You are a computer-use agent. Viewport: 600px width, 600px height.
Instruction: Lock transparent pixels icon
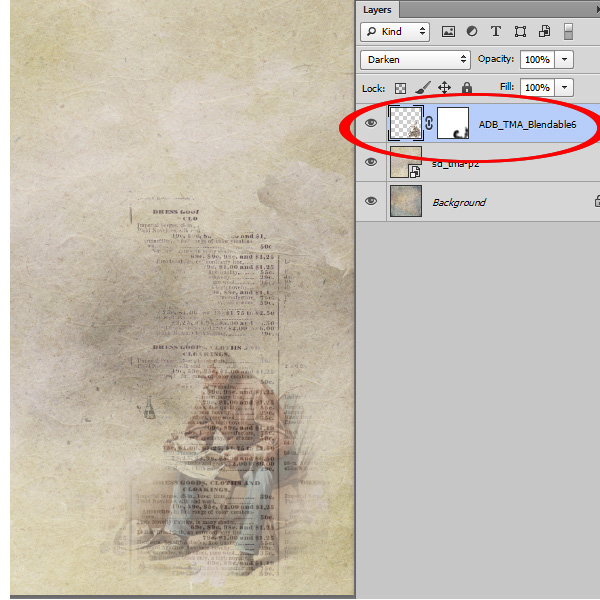tap(400, 88)
